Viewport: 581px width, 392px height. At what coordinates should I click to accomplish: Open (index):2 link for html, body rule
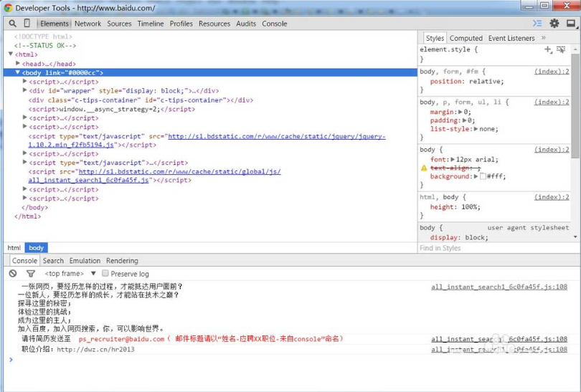[552, 197]
